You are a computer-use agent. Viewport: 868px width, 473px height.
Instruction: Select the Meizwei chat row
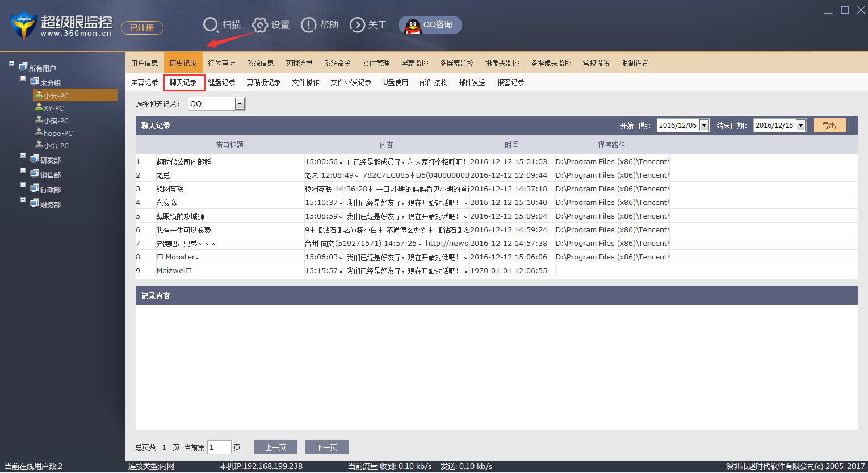[x=496, y=271]
